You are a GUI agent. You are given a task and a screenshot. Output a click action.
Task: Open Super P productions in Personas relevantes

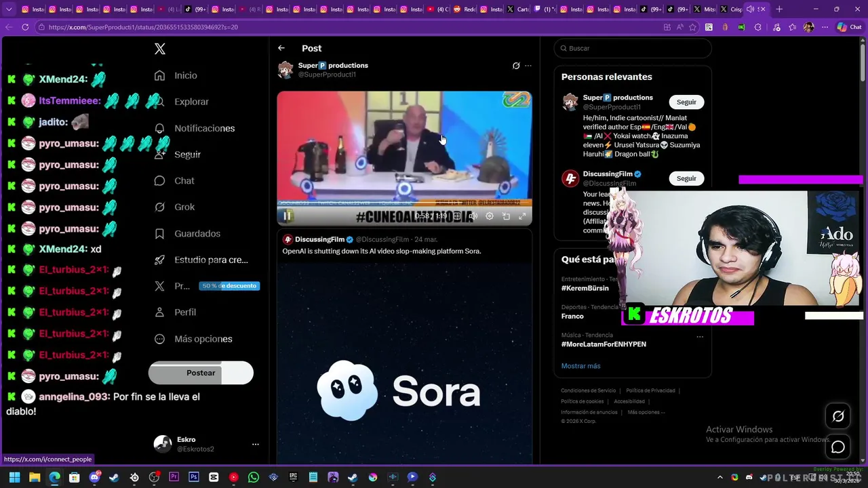coord(618,98)
